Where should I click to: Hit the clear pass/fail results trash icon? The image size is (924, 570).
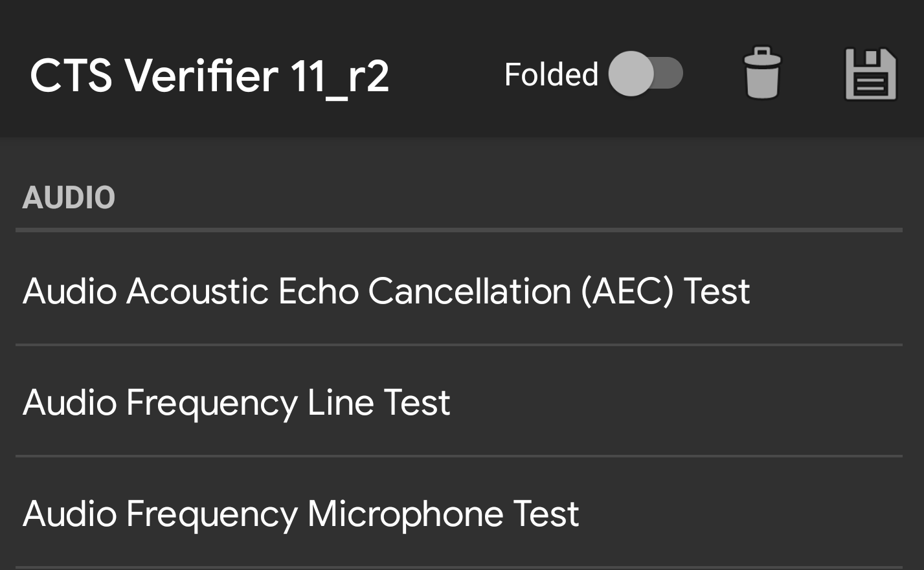pos(762,73)
